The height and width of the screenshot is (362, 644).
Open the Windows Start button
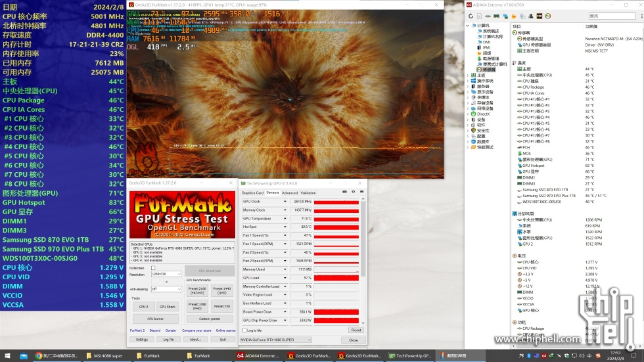pos(7,356)
